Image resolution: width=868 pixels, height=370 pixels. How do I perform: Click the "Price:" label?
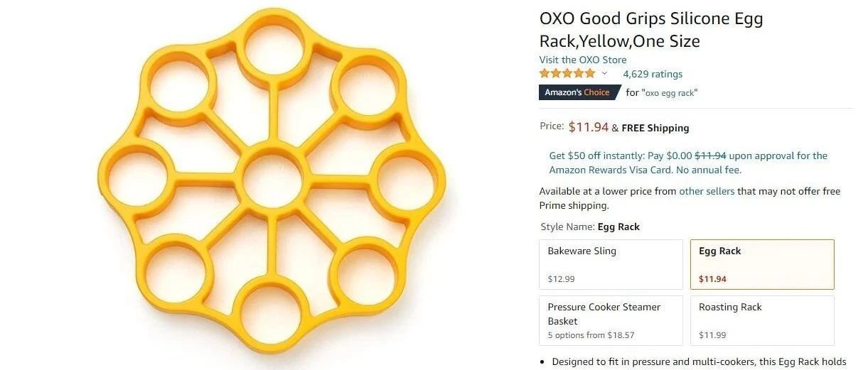click(552, 127)
